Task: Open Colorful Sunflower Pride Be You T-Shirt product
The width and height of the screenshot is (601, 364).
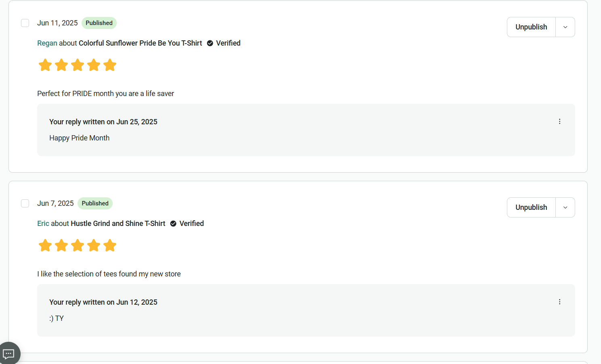Action: pos(140,43)
